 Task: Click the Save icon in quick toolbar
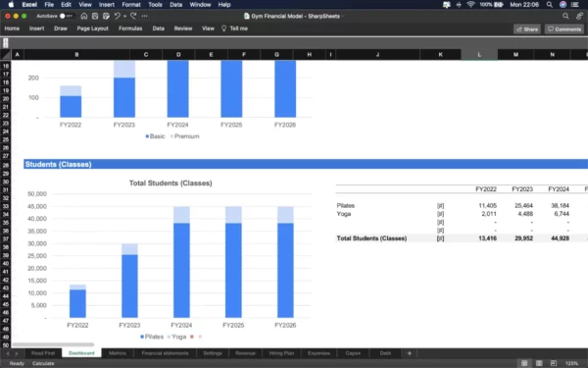[95, 16]
